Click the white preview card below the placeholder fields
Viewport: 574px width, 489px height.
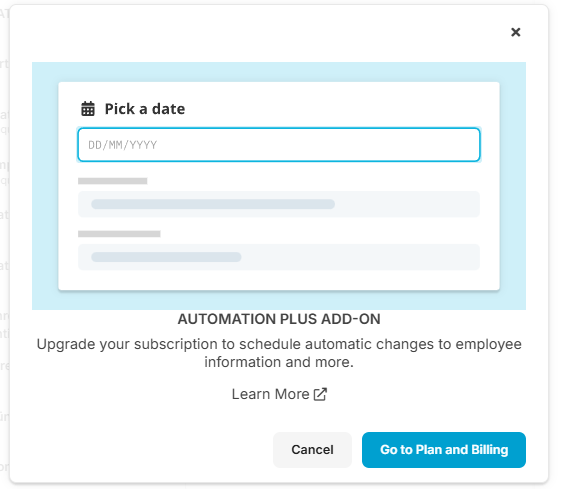coord(279,280)
